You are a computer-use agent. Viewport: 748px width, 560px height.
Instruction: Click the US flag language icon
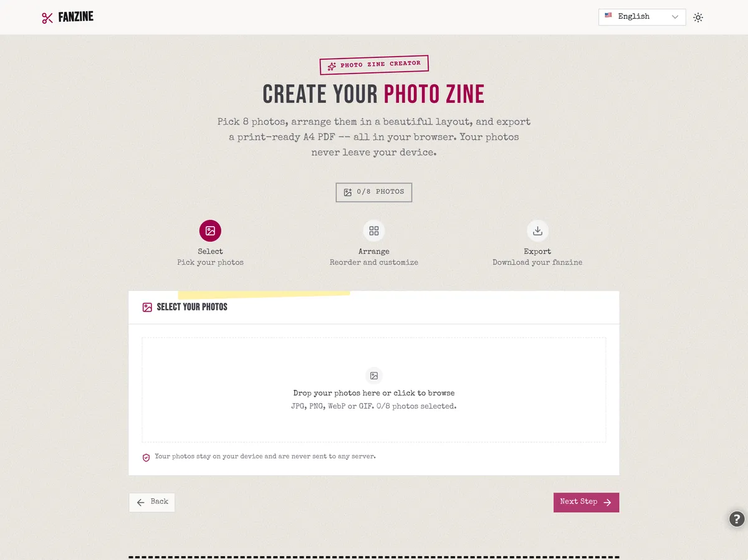(608, 16)
